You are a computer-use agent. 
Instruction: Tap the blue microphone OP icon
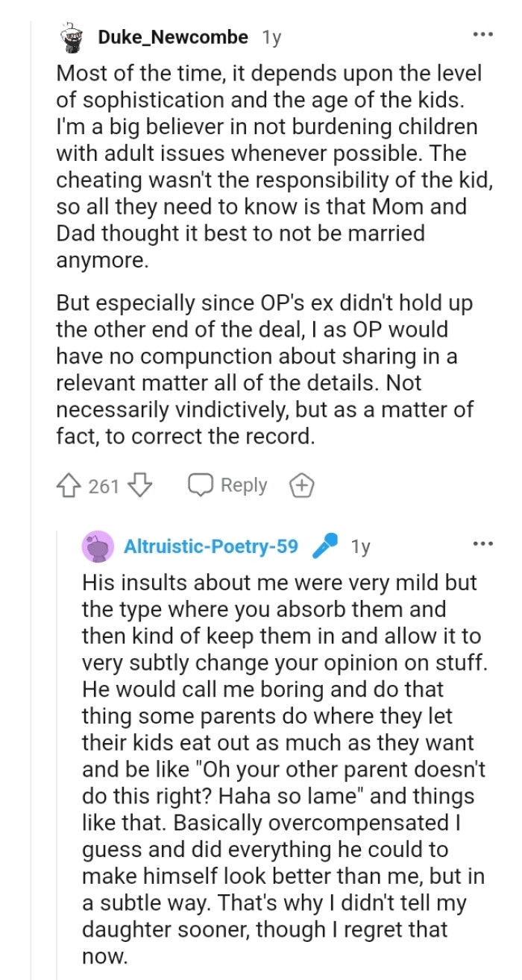pyautogui.click(x=324, y=547)
